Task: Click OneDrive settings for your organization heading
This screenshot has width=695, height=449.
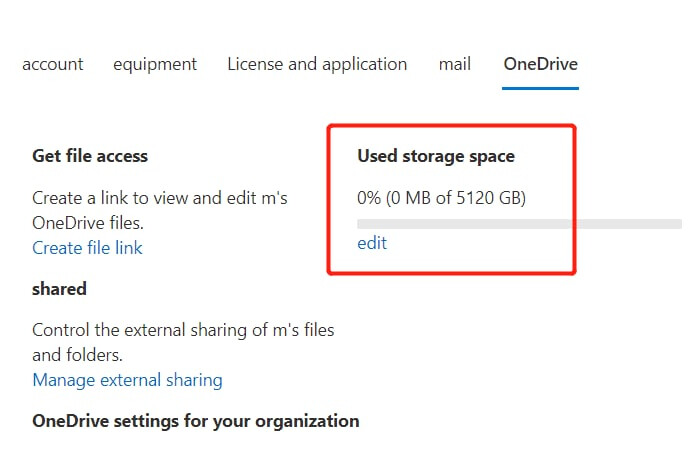Action: 195,421
